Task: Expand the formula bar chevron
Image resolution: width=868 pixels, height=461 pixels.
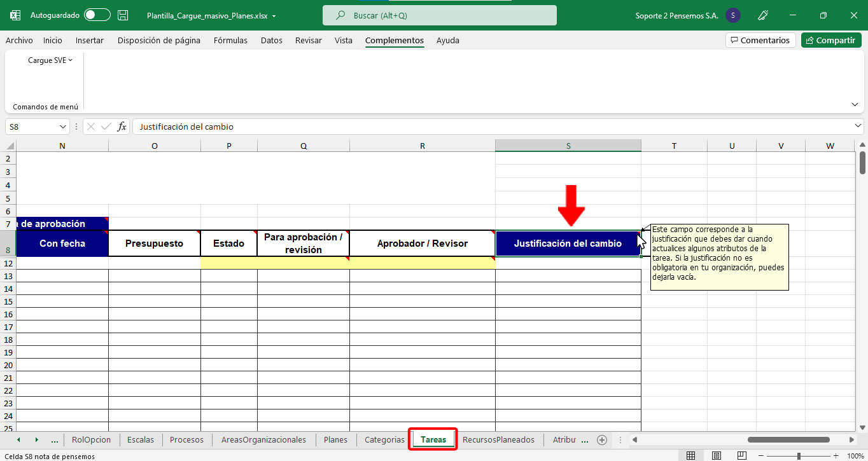Action: click(858, 127)
